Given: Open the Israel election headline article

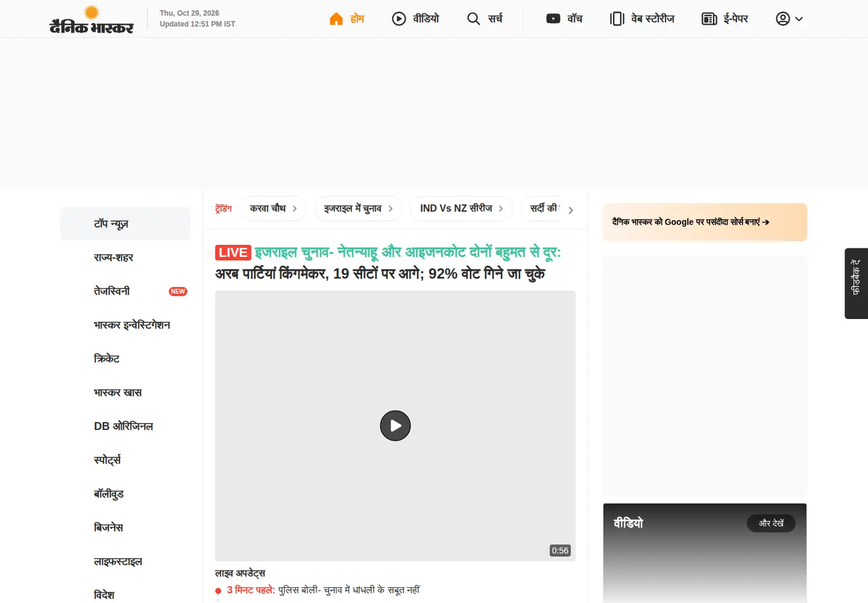Looking at the screenshot, I should [388, 263].
